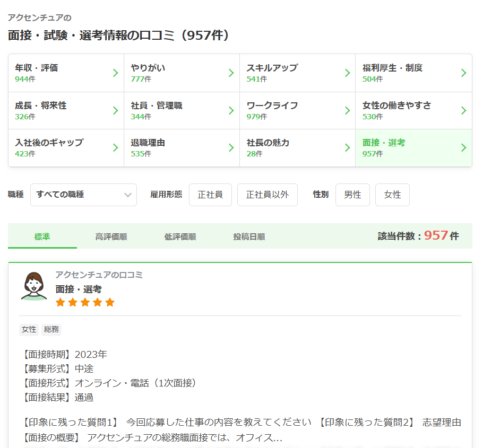This screenshot has height=448, width=483.
Task: Switch to the 低評価順 sort tab
Action: coord(180,237)
